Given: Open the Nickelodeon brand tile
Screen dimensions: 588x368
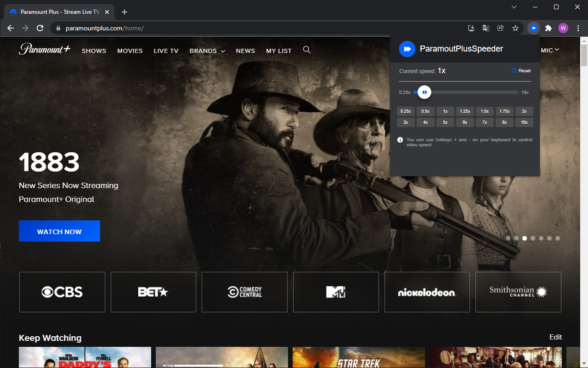Looking at the screenshot, I should pyautogui.click(x=427, y=292).
